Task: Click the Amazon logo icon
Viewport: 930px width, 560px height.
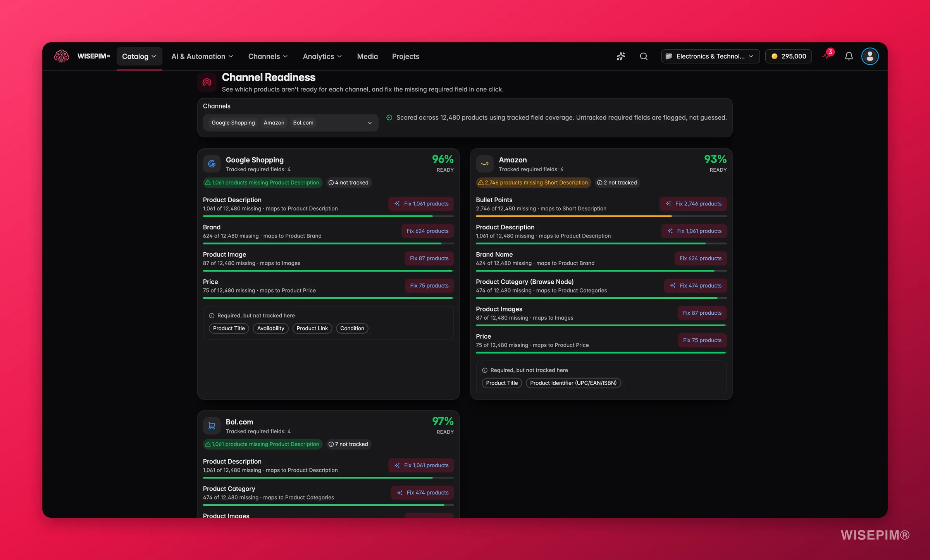Action: [x=485, y=164]
